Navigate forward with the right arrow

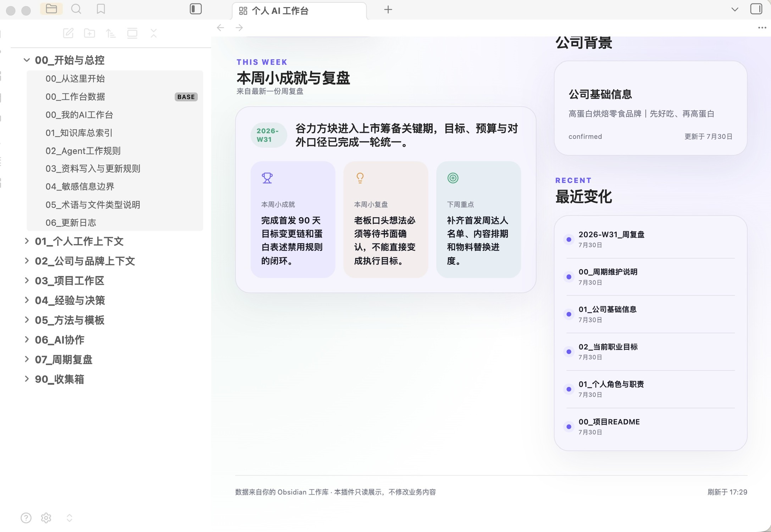[239, 28]
